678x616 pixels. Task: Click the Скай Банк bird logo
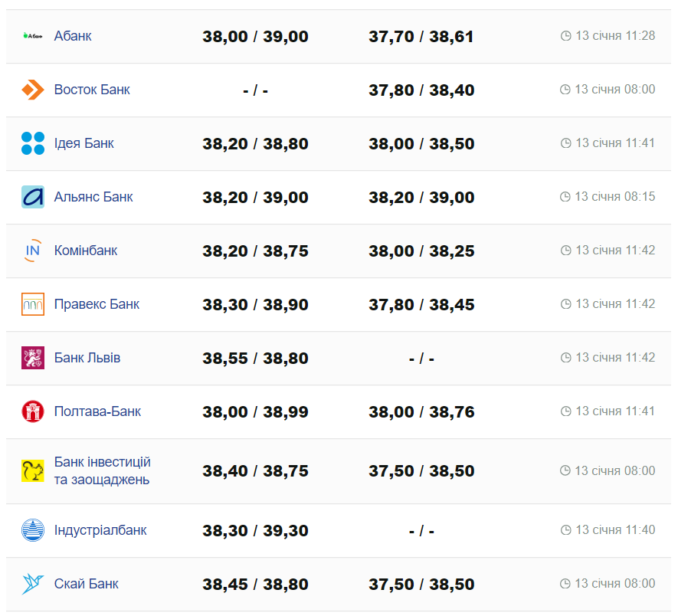[x=33, y=584]
